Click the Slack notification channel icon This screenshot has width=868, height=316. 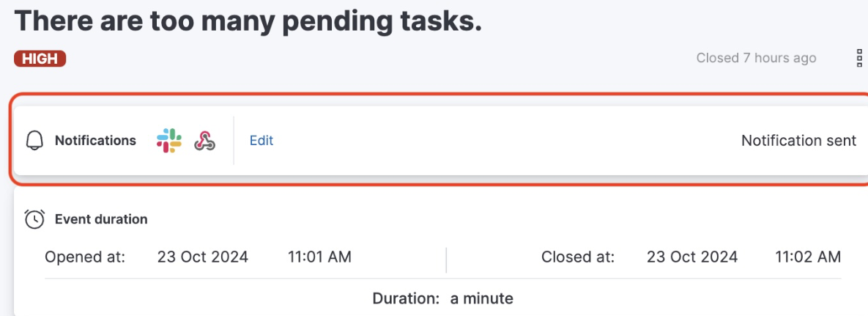coord(169,140)
